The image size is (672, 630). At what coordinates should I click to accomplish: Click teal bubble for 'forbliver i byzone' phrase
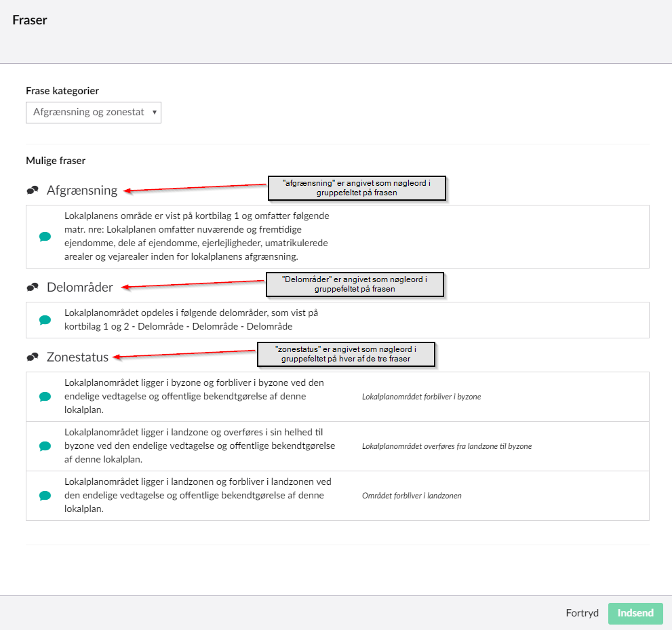(x=45, y=397)
